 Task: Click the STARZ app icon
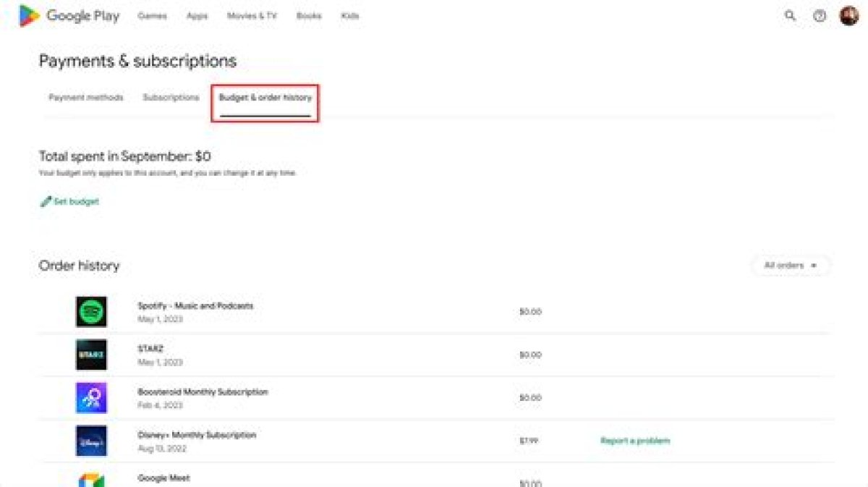tap(91, 355)
